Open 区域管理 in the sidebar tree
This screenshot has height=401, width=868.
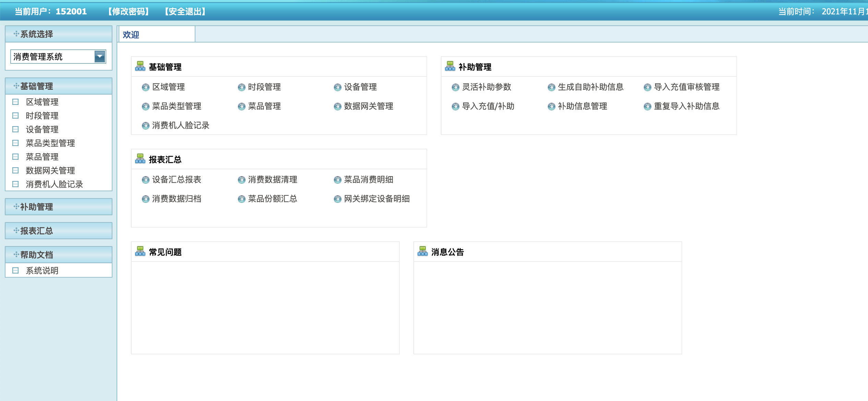(x=42, y=102)
